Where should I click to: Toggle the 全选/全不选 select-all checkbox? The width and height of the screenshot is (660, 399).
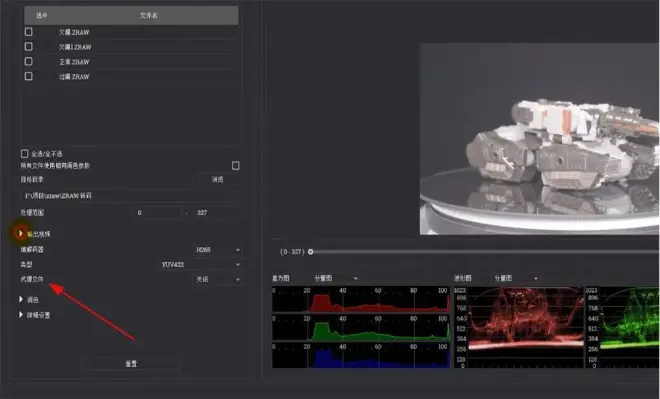click(24, 154)
